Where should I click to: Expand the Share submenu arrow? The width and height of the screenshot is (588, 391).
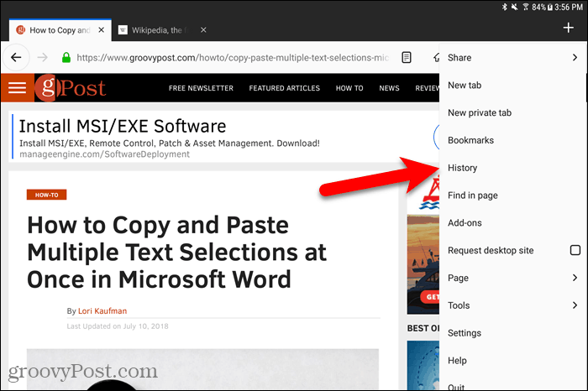pyautogui.click(x=575, y=57)
